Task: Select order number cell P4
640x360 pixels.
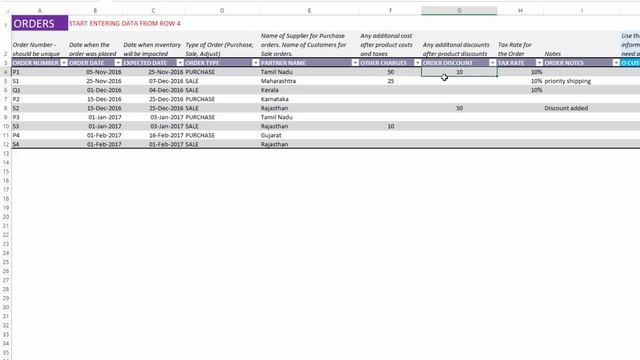Action: coord(40,135)
